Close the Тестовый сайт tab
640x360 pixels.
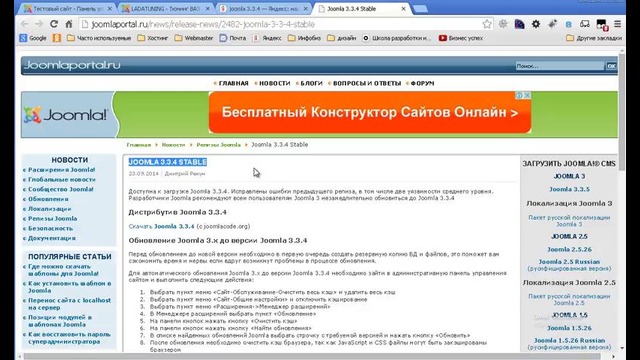110,9
